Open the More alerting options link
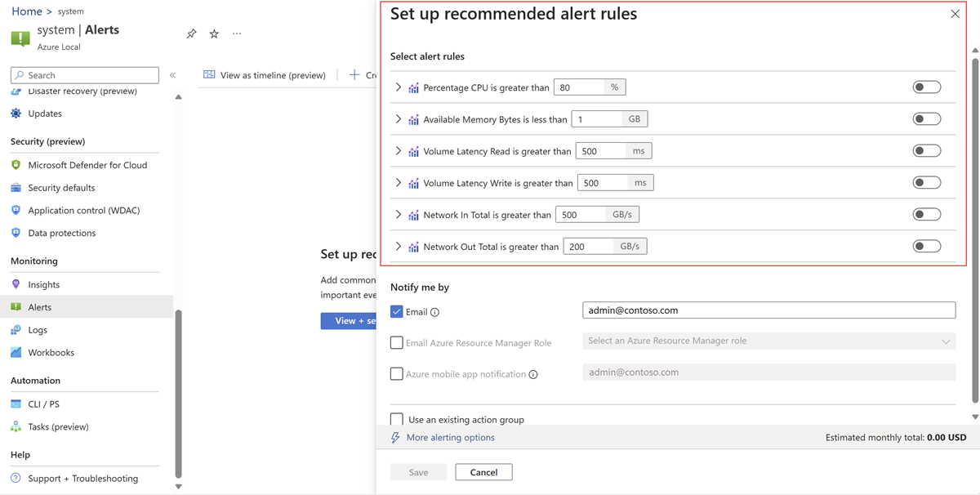 (x=450, y=438)
